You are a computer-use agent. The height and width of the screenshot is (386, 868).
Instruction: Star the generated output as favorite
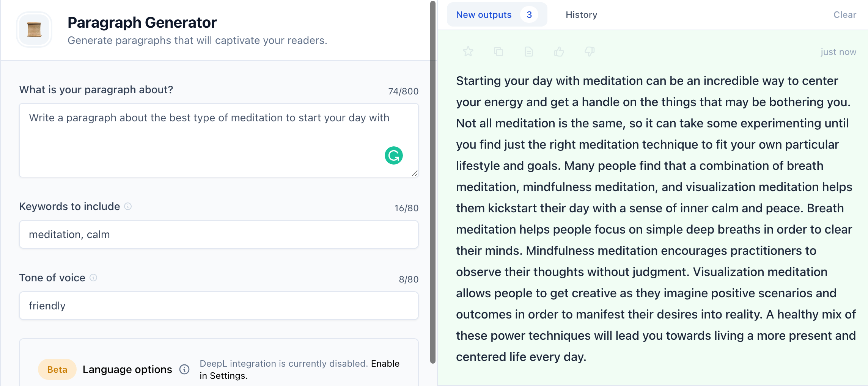468,52
